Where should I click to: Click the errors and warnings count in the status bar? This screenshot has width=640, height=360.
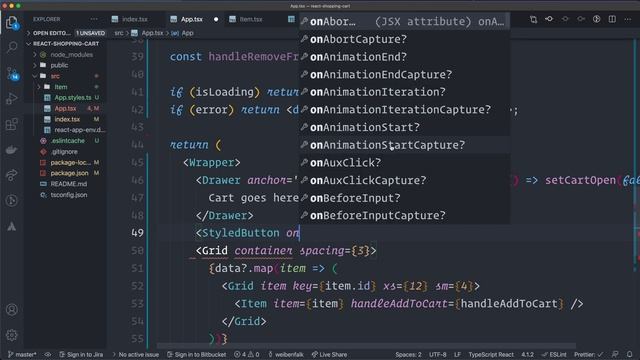247,354
